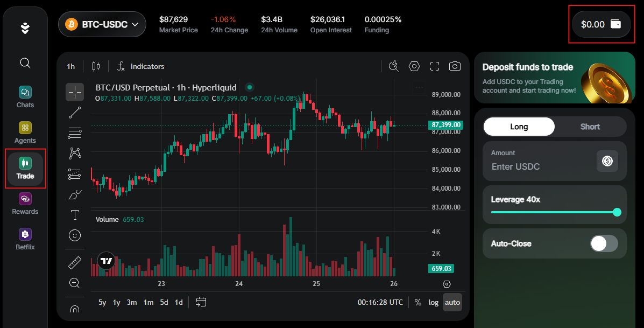This screenshot has width=644, height=328.
Task: Open the USDC token selector in Amount field
Action: (x=607, y=161)
